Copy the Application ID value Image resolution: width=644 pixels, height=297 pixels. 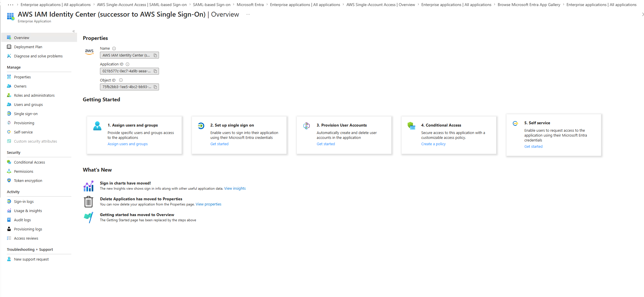[155, 71]
